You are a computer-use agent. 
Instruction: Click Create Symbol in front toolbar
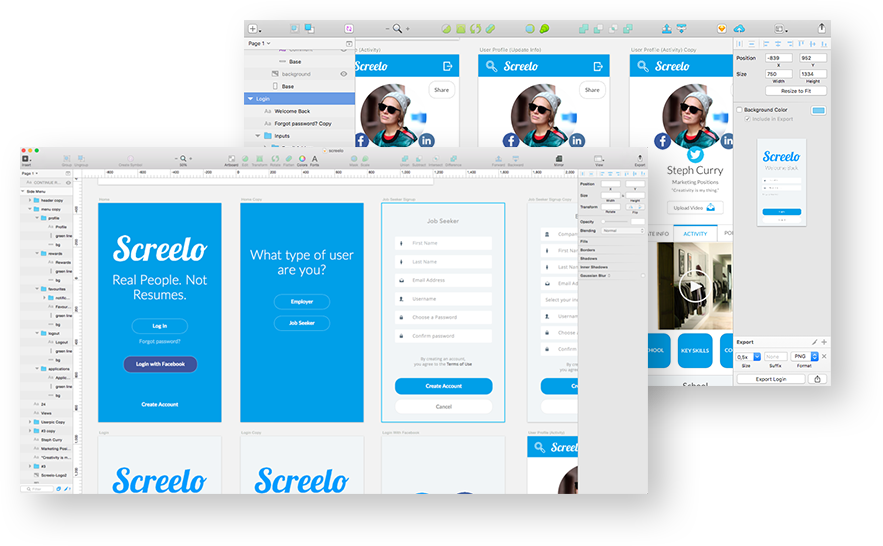(x=130, y=160)
